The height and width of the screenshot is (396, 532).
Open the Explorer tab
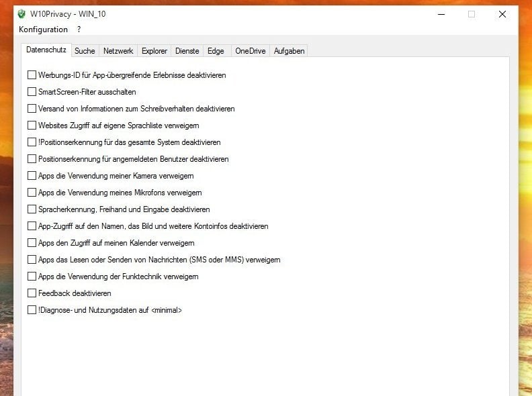[154, 51]
